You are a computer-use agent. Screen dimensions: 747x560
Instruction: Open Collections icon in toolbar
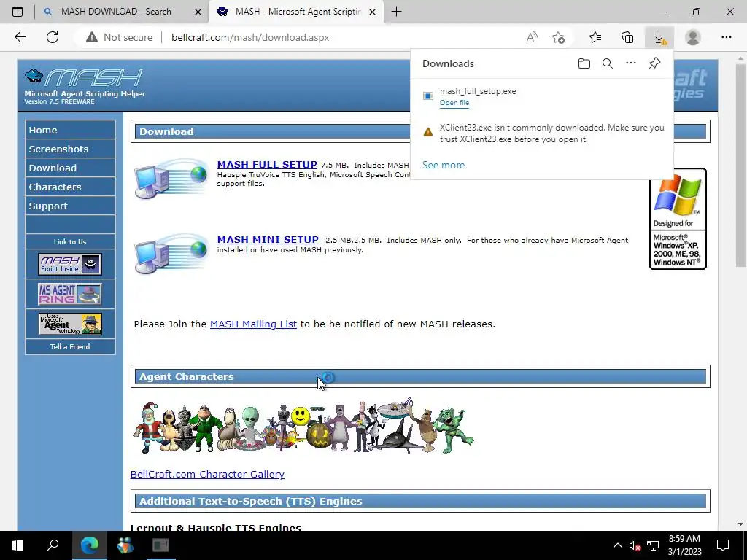click(627, 37)
